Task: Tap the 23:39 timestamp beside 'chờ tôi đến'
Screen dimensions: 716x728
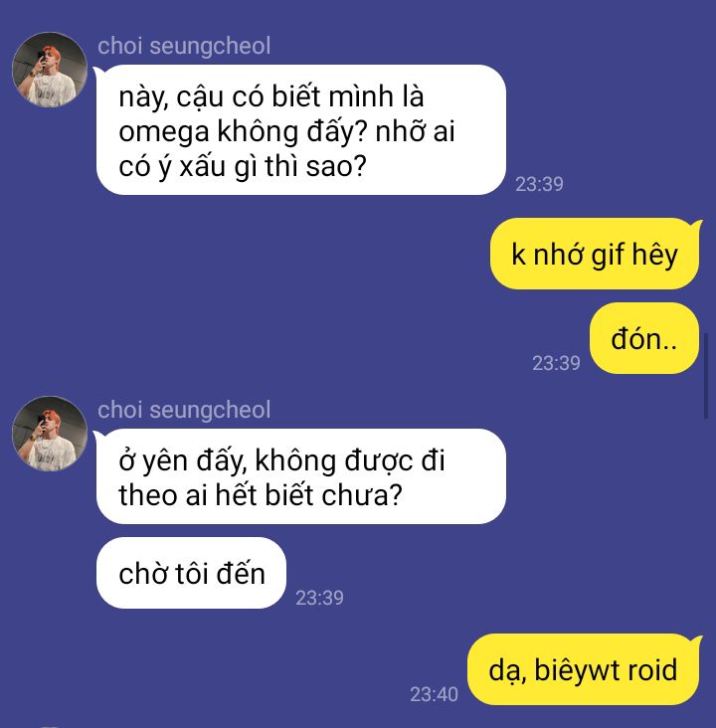Action: pyautogui.click(x=319, y=598)
